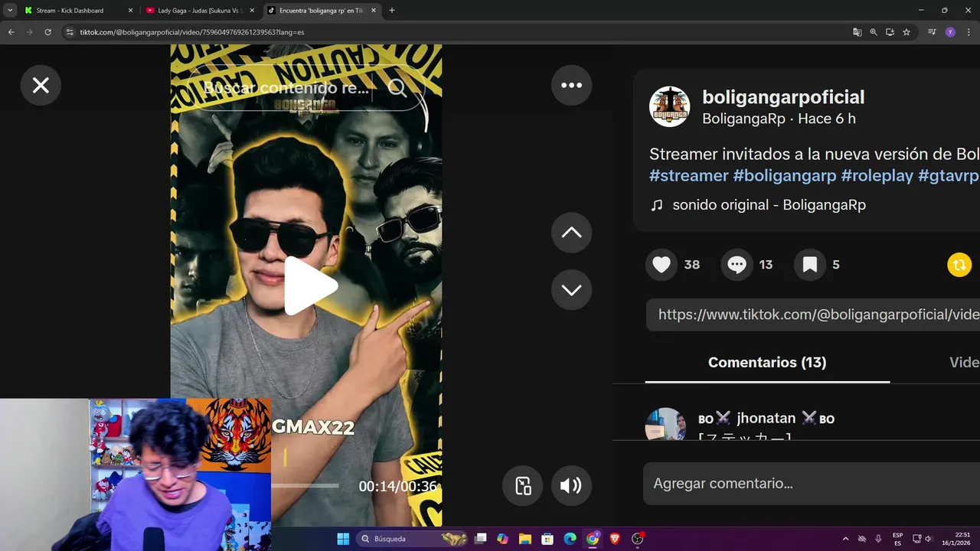Reload the page with the refresh icon
980x551 pixels.
47,32
